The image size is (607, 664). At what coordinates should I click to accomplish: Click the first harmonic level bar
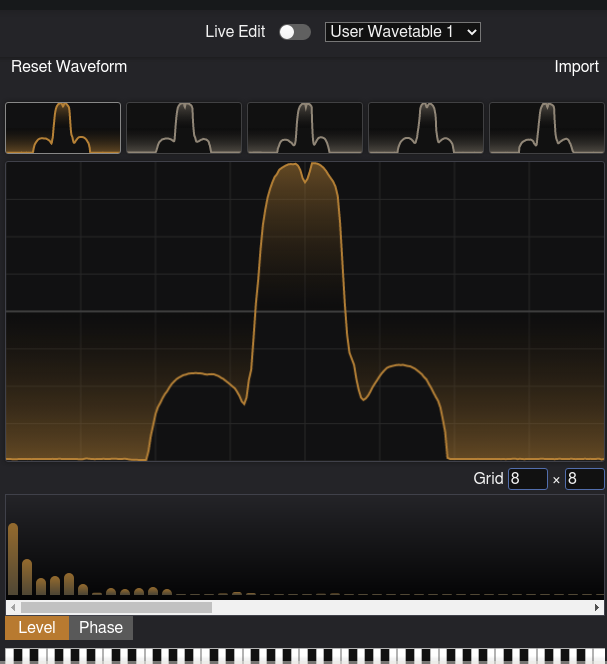click(x=13, y=559)
